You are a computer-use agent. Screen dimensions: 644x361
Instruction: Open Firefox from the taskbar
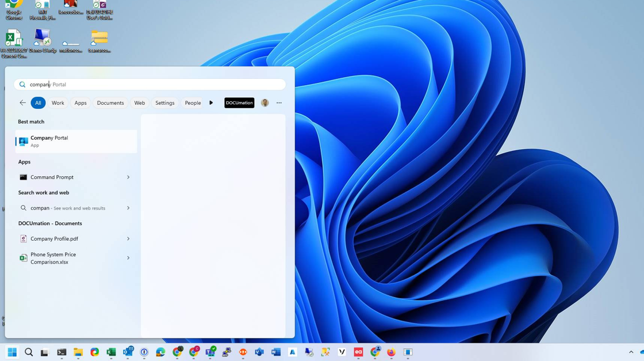391,352
